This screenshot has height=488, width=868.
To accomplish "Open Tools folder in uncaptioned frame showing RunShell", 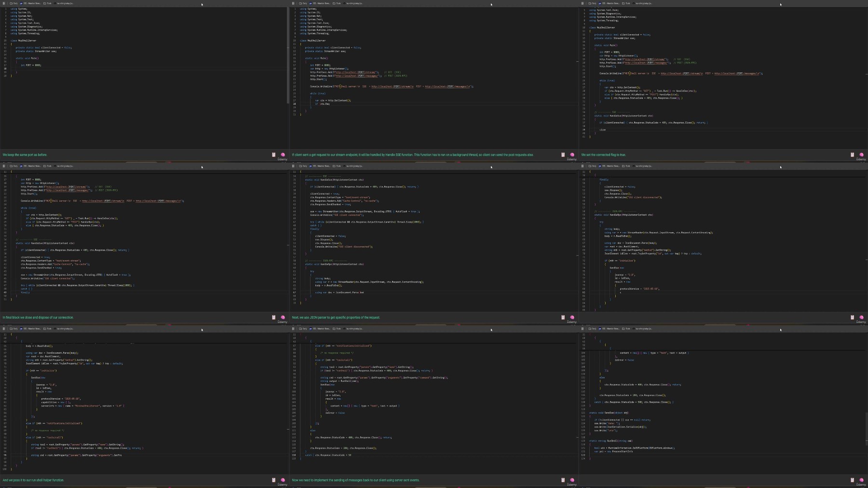I will click(x=626, y=329).
